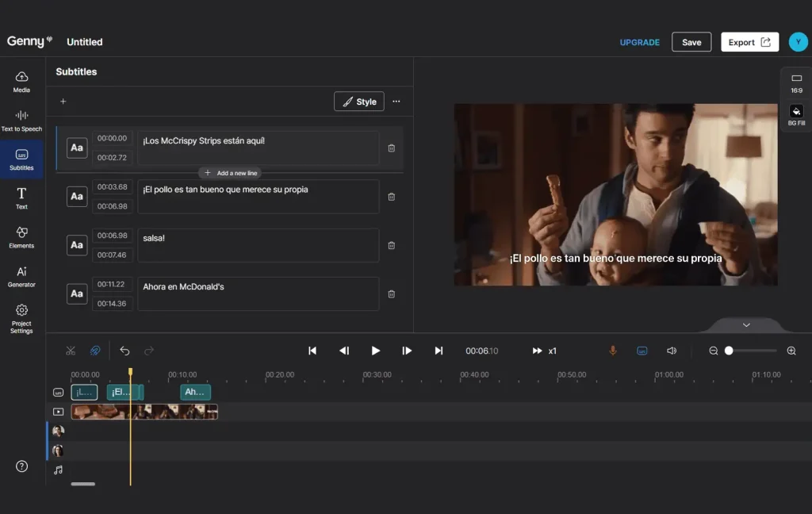Click the UPGRADE link
Image resolution: width=812 pixels, height=514 pixels.
pyautogui.click(x=639, y=42)
